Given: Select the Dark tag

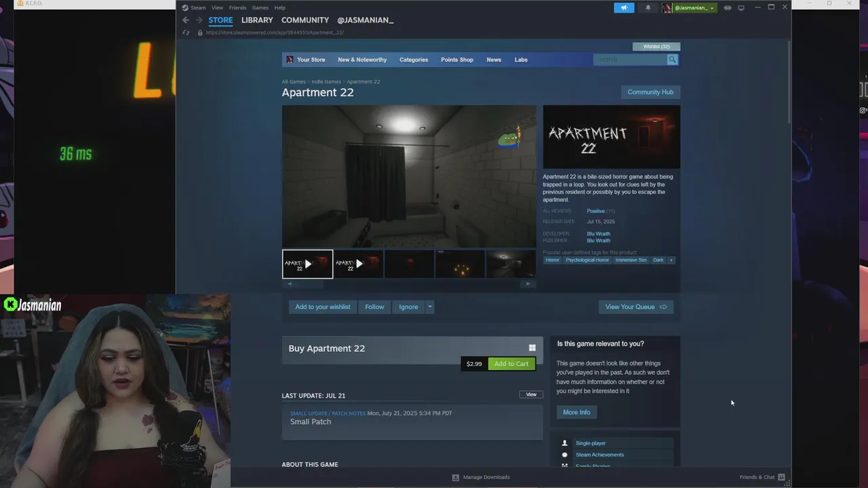Looking at the screenshot, I should [x=658, y=260].
